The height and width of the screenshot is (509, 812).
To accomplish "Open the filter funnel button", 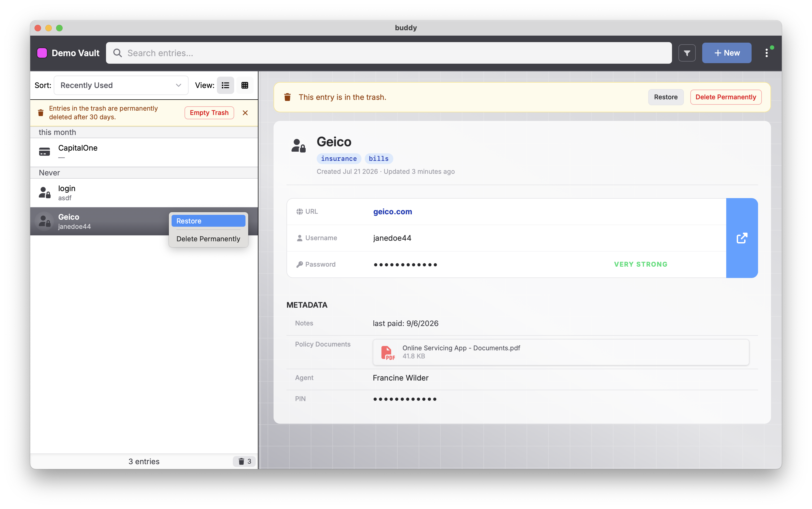I will click(687, 53).
